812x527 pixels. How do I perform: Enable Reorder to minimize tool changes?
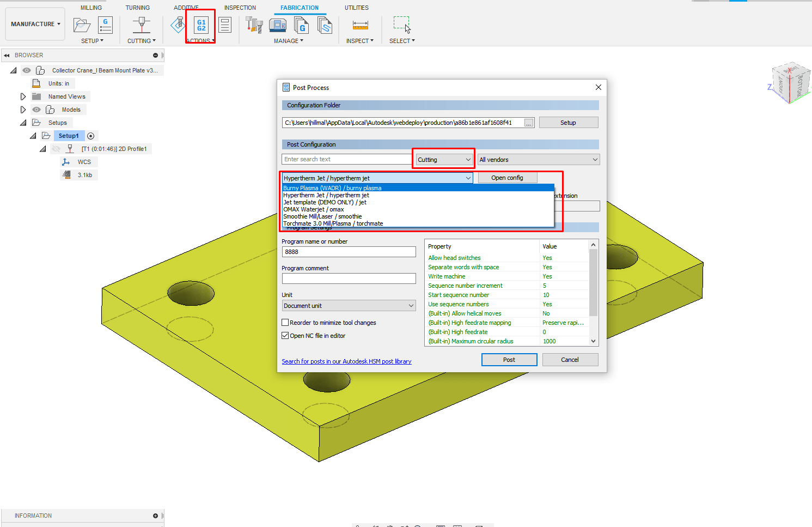(285, 322)
